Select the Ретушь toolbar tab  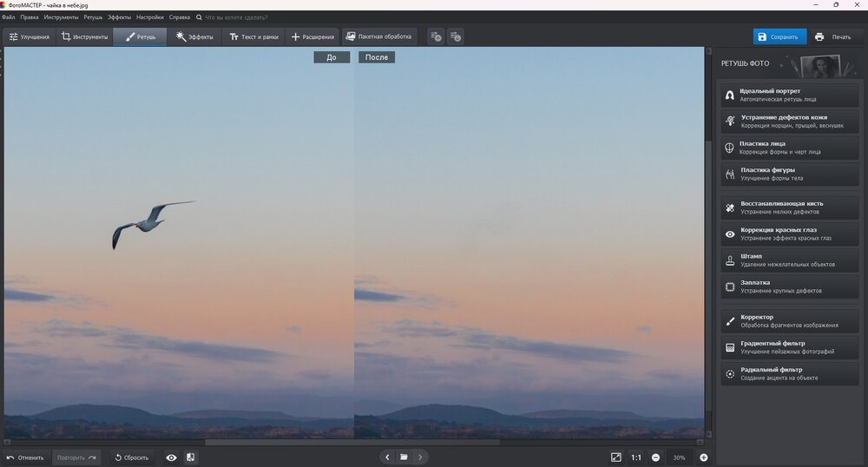pyautogui.click(x=140, y=37)
